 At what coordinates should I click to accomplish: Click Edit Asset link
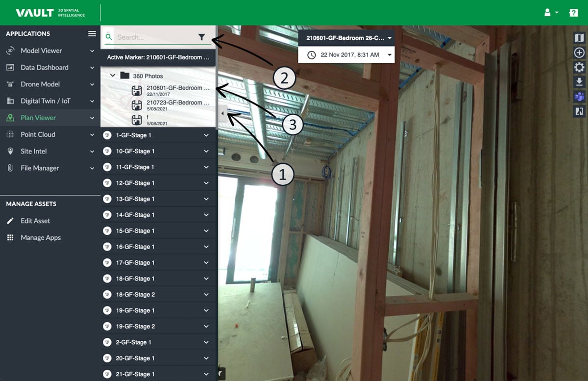pyautogui.click(x=35, y=221)
